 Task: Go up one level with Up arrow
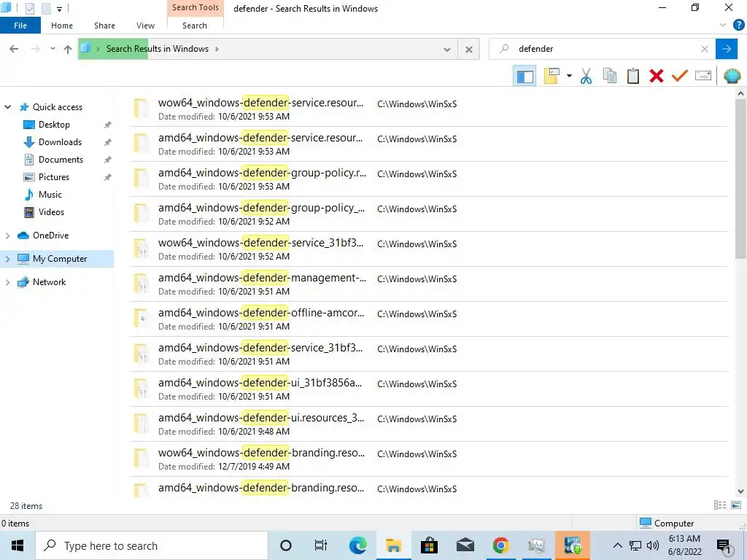point(68,49)
